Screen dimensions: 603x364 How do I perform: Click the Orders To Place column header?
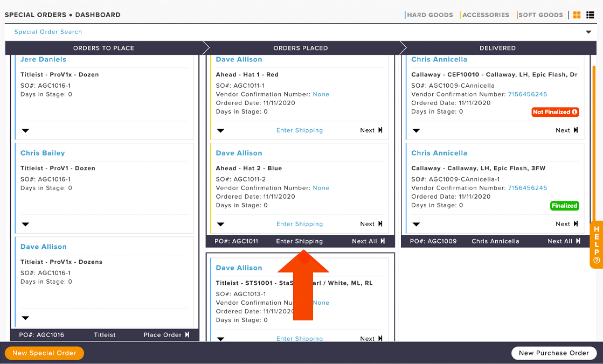tap(103, 48)
